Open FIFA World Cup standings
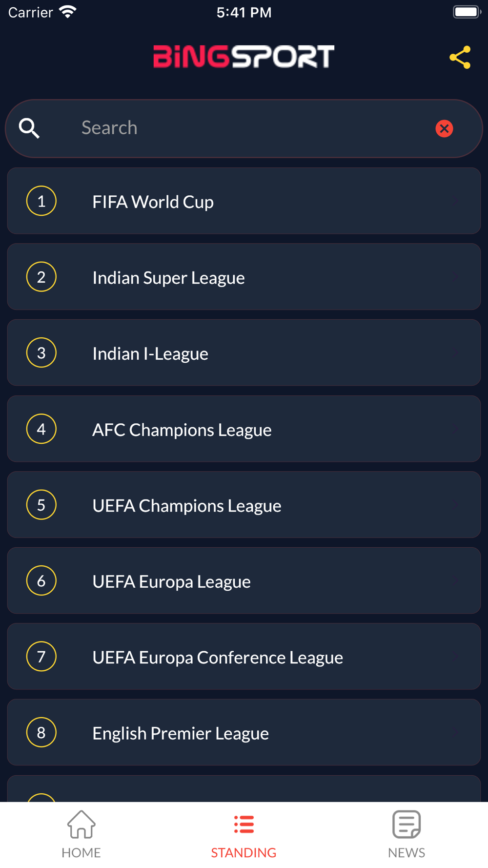Viewport: 488px width, 868px height. point(244,201)
